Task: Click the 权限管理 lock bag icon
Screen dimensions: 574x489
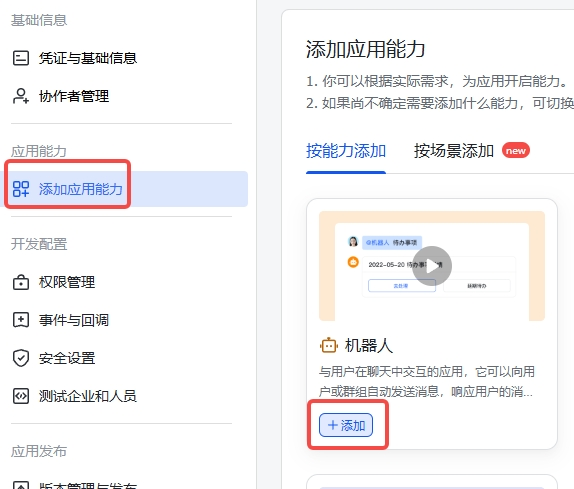Action: tap(21, 282)
